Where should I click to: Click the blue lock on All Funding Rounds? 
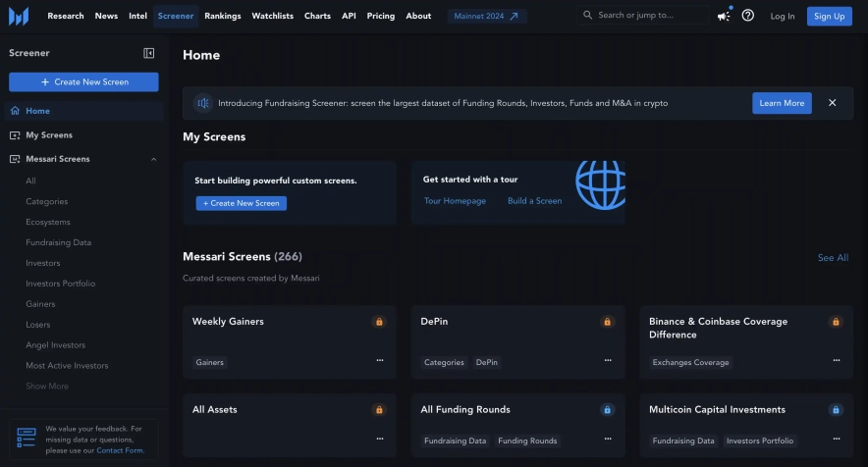tap(607, 410)
